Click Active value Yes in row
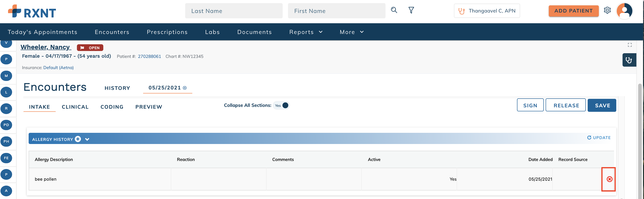The height and width of the screenshot is (199, 644). pyautogui.click(x=453, y=179)
